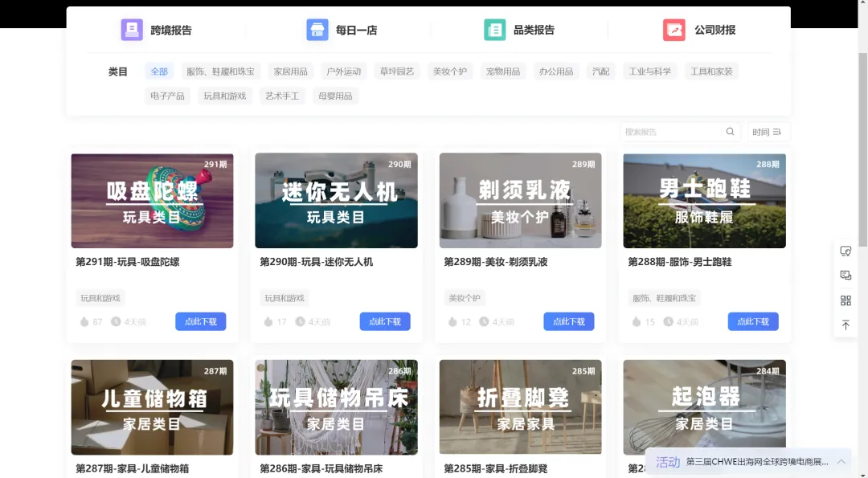This screenshot has width=868, height=478.
Task: Filter by 美妆个护 category
Action: pos(449,71)
